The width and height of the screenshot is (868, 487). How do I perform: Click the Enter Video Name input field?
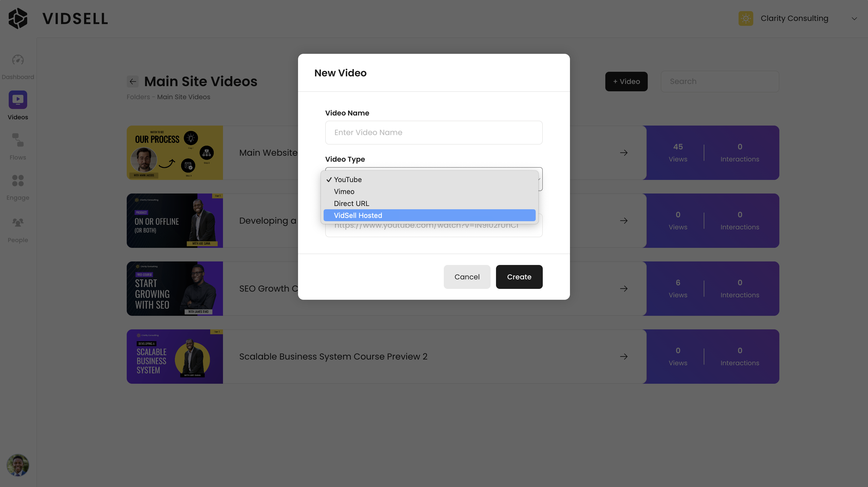[x=434, y=132]
